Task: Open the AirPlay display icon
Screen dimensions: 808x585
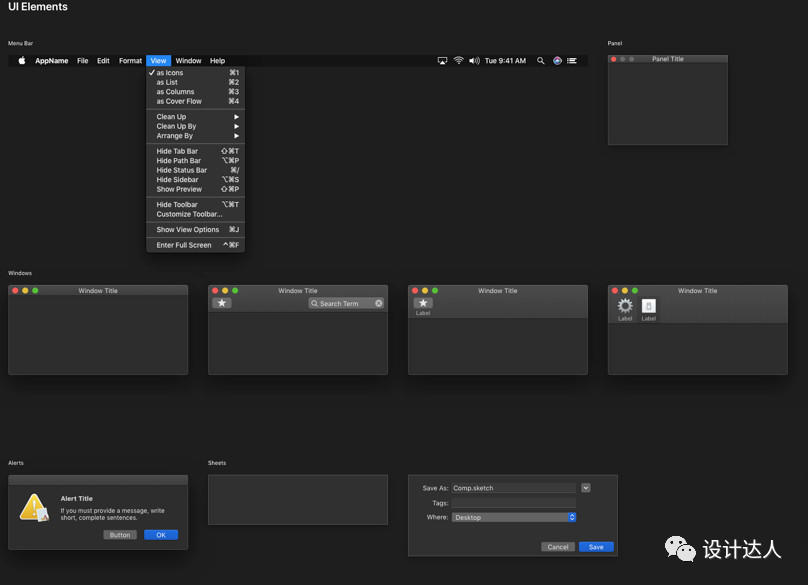Action: (443, 61)
